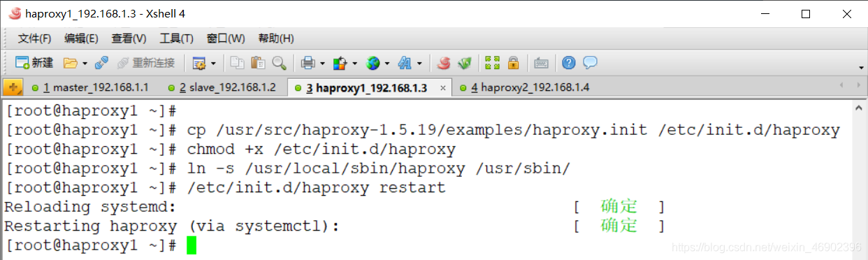Image resolution: width=868 pixels, height=260 pixels.
Task: Open the blue help question icon
Action: (x=569, y=63)
